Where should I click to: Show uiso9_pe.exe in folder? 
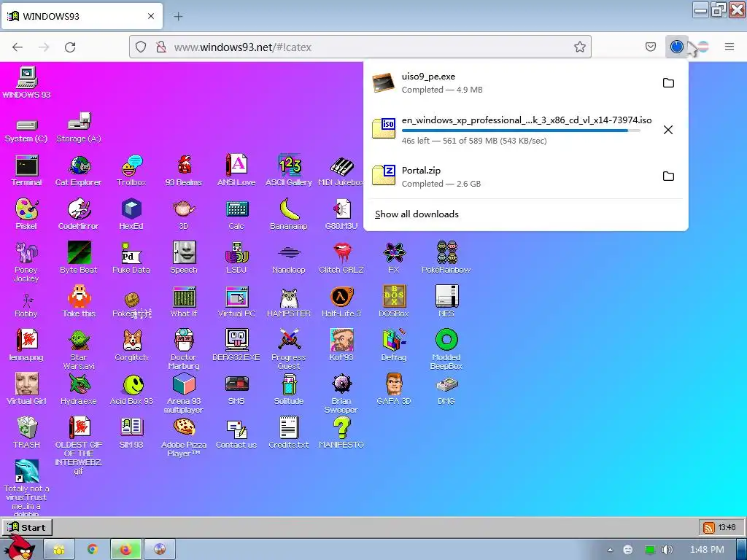pyautogui.click(x=668, y=83)
